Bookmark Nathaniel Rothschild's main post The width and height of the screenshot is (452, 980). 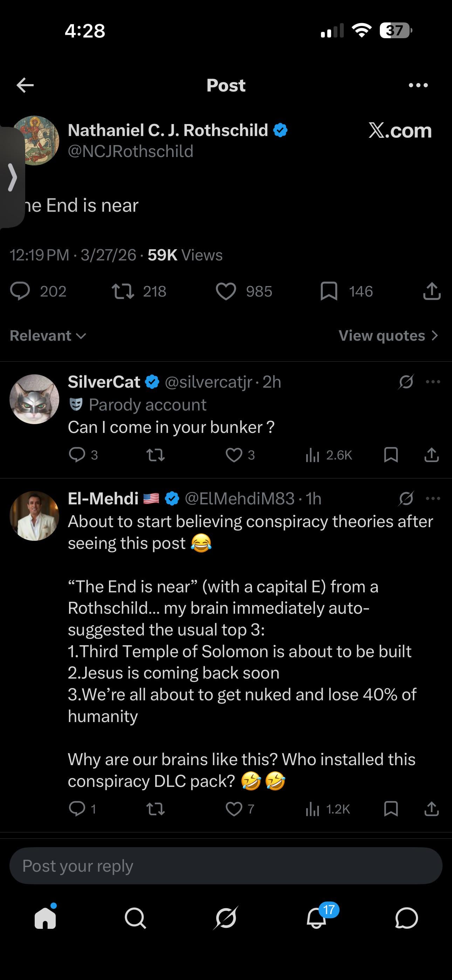(x=329, y=291)
